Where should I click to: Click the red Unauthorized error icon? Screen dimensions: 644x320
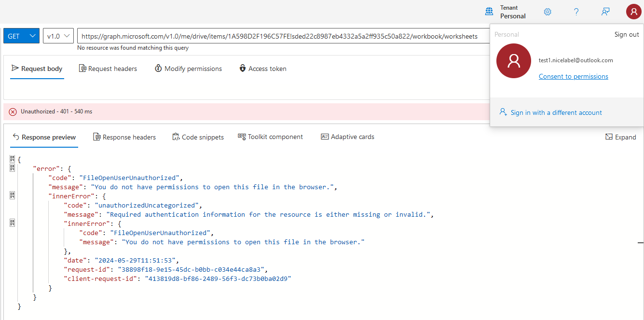pyautogui.click(x=13, y=111)
